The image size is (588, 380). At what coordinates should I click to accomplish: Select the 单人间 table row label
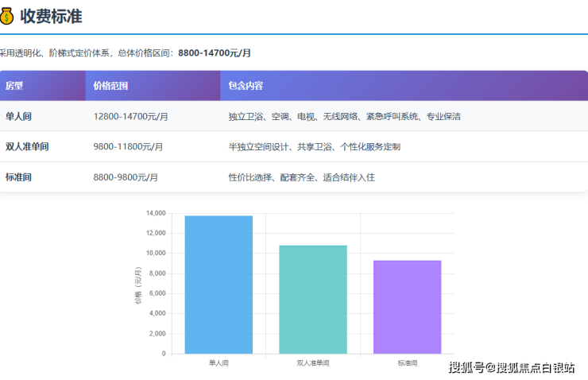(x=18, y=116)
